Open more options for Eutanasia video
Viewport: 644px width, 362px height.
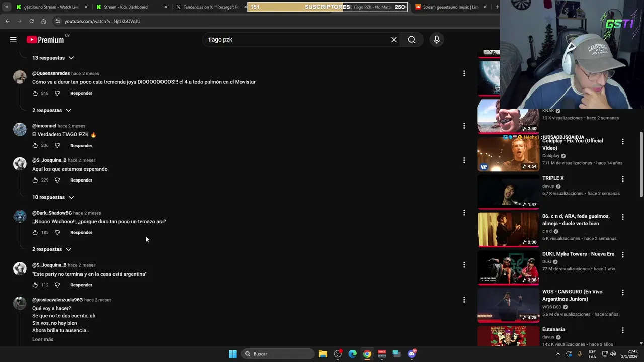tap(623, 330)
